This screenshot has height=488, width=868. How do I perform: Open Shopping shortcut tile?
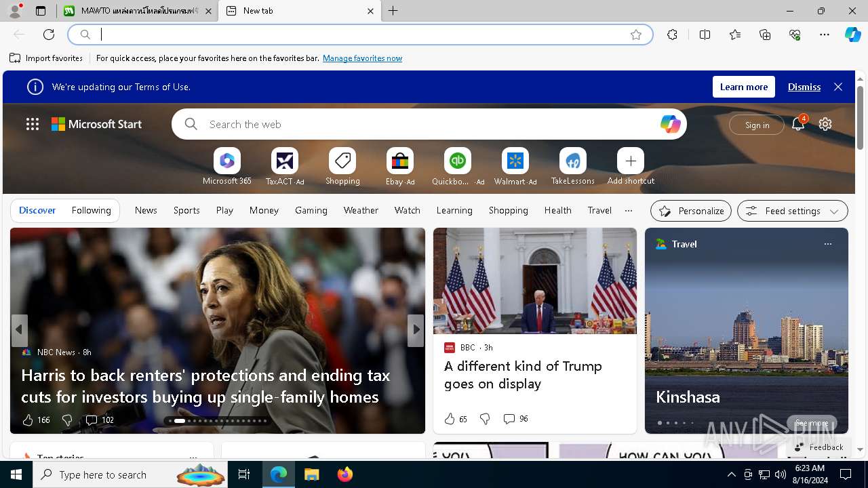coord(342,167)
